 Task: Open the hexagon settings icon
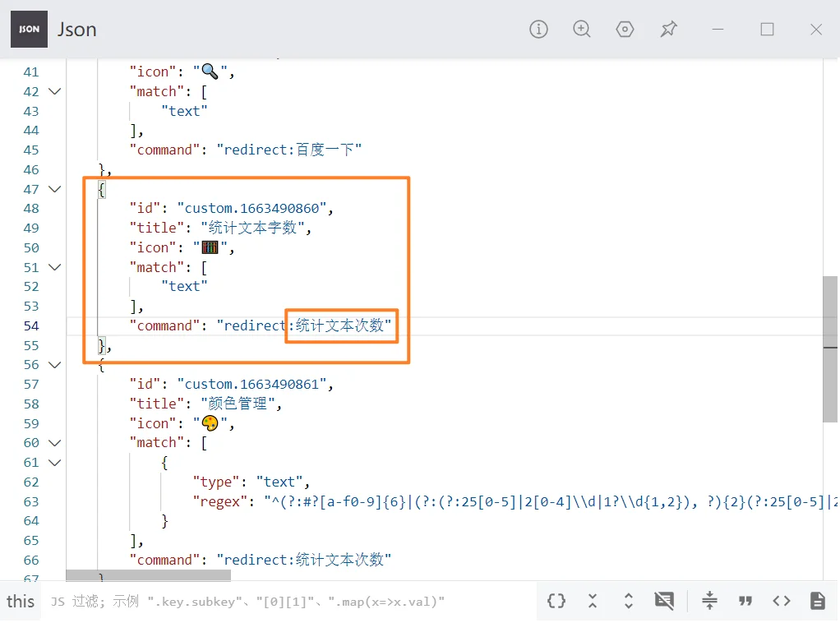tap(625, 30)
